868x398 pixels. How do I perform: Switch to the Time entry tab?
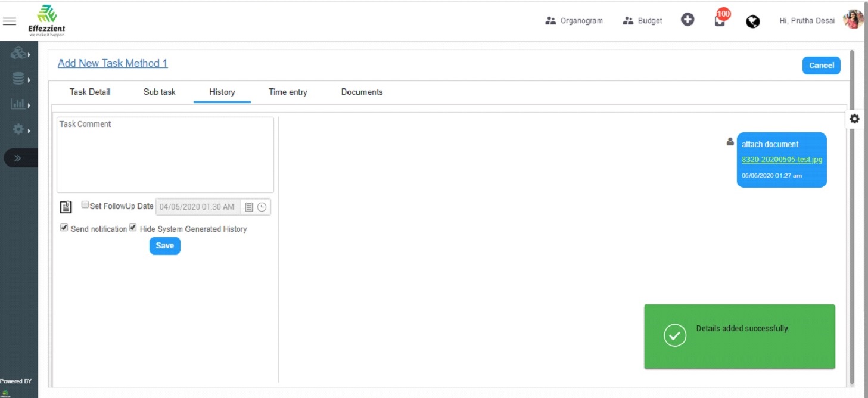tap(288, 92)
